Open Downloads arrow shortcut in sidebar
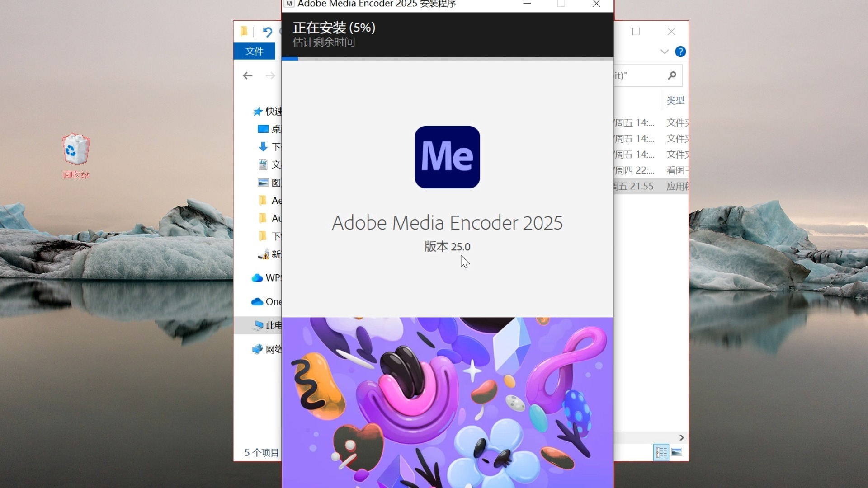Screen dimensions: 868x488 (x=269, y=147)
